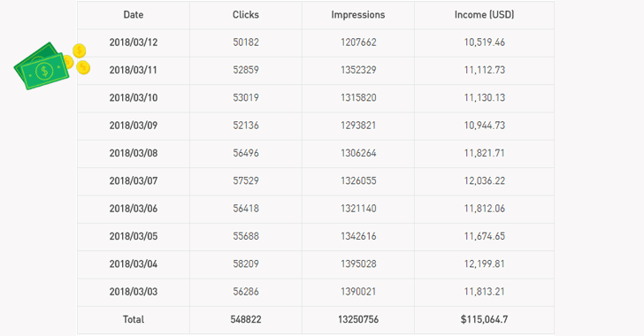Click impressions value 1395028

point(358,263)
